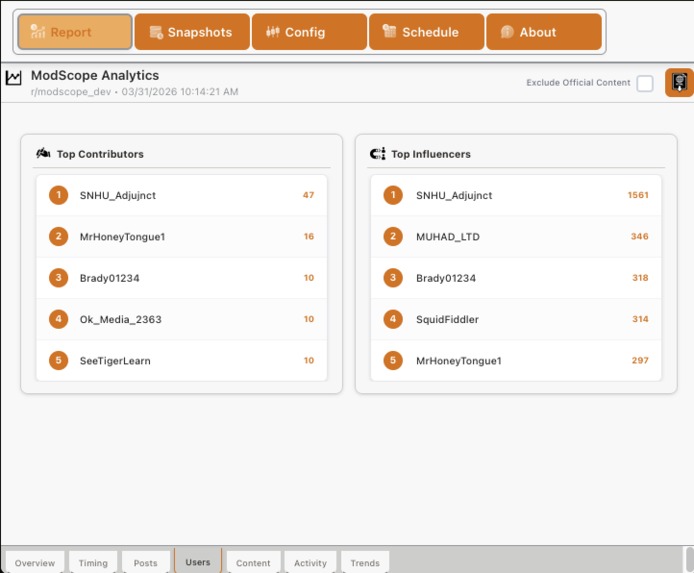Click rank 1 badge in Top Contributors

click(58, 195)
